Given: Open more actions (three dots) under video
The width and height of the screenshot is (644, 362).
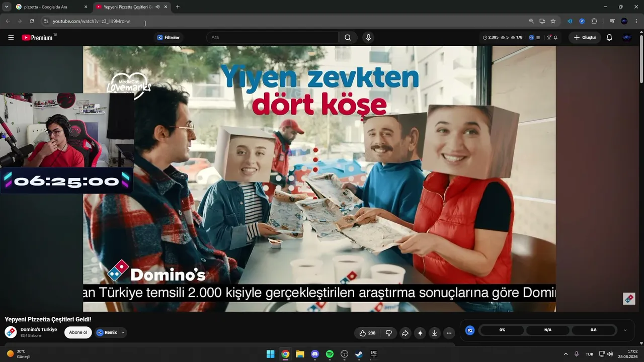Looking at the screenshot, I should click(x=449, y=333).
